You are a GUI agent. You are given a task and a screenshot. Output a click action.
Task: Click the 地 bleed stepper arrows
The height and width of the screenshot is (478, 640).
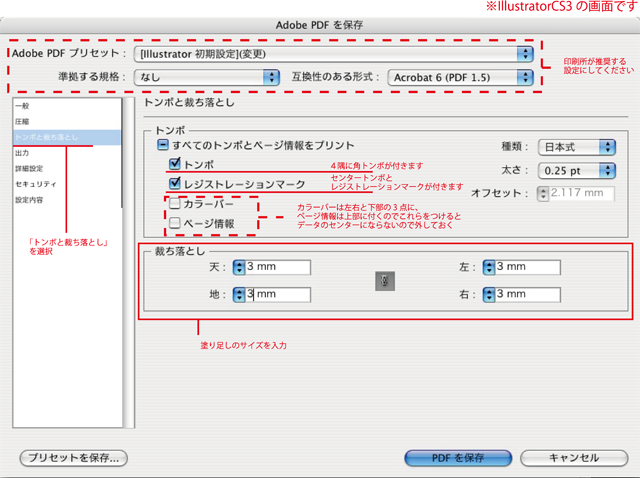(239, 295)
